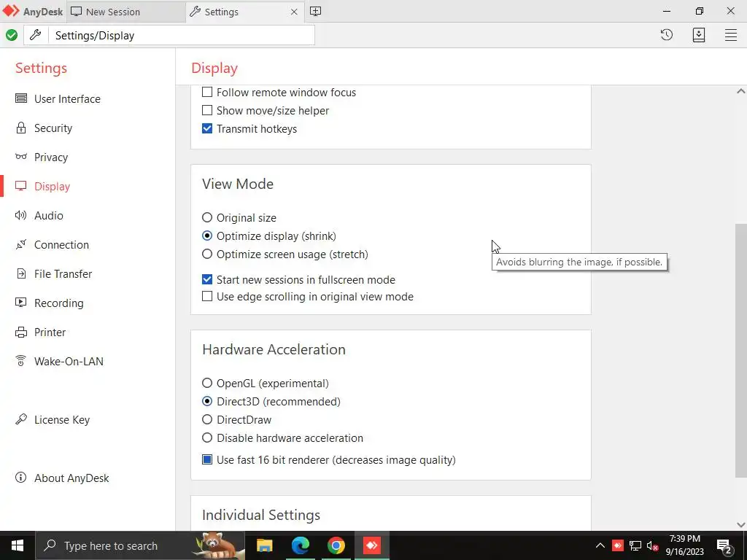The image size is (747, 560).
Task: Select DirectDraw acceleration
Action: (207, 419)
